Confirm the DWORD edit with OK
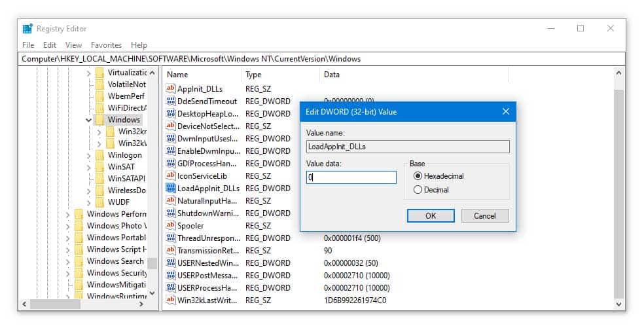644x328 pixels. (431, 216)
